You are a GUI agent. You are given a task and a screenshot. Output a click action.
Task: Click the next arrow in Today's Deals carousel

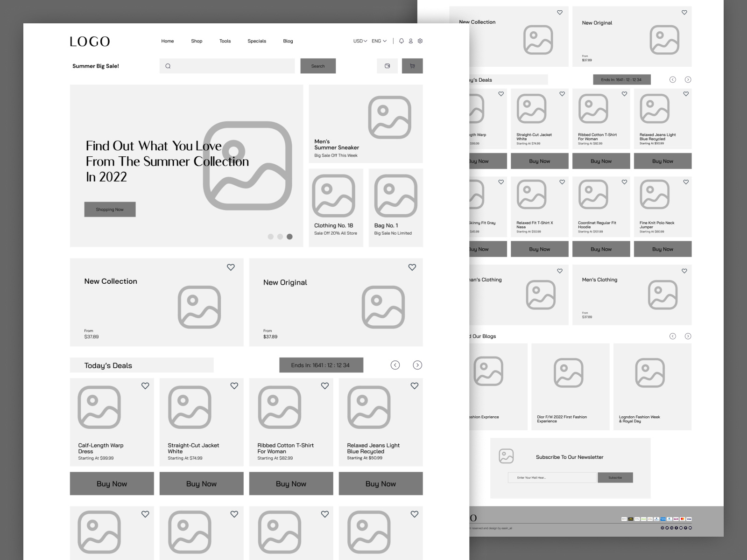[x=417, y=365]
